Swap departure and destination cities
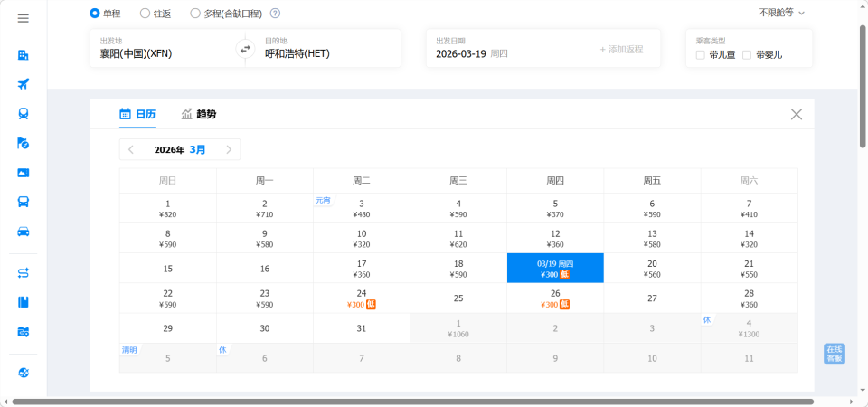Viewport: 868px width, 407px height. (245, 49)
